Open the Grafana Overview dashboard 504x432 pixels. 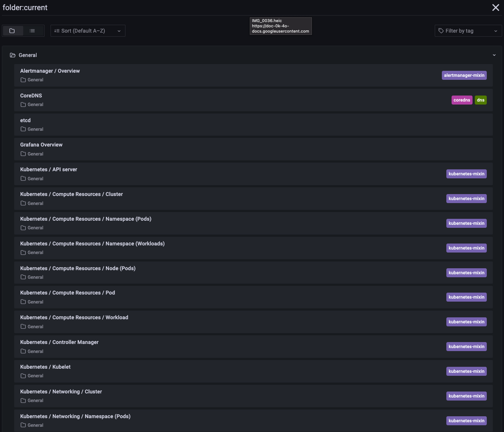click(x=41, y=145)
